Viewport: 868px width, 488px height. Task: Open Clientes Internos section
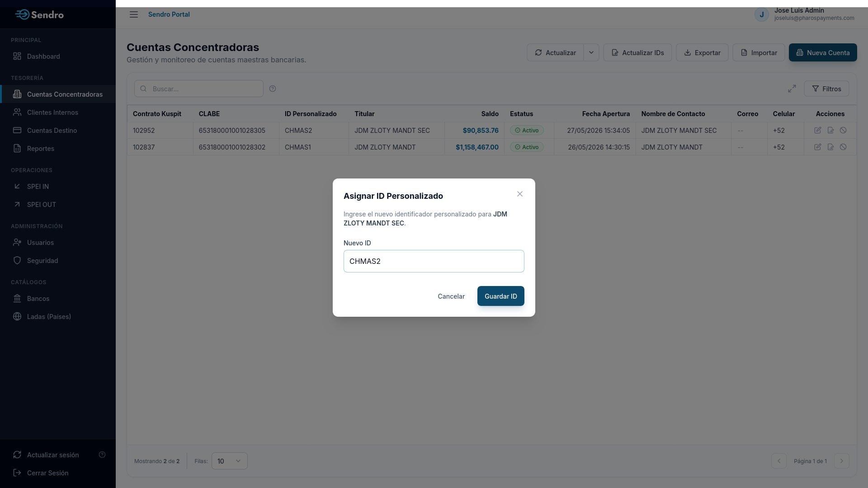(58, 112)
